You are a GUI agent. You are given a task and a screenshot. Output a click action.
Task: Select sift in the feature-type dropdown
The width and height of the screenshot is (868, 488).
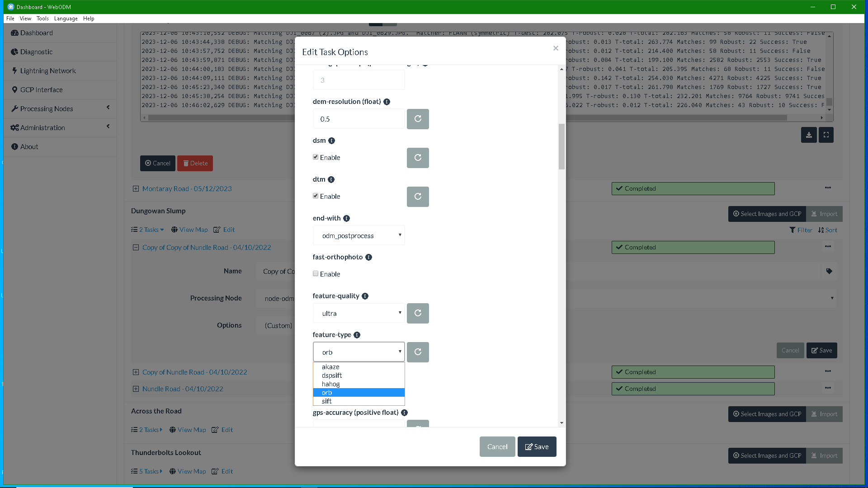point(327,401)
